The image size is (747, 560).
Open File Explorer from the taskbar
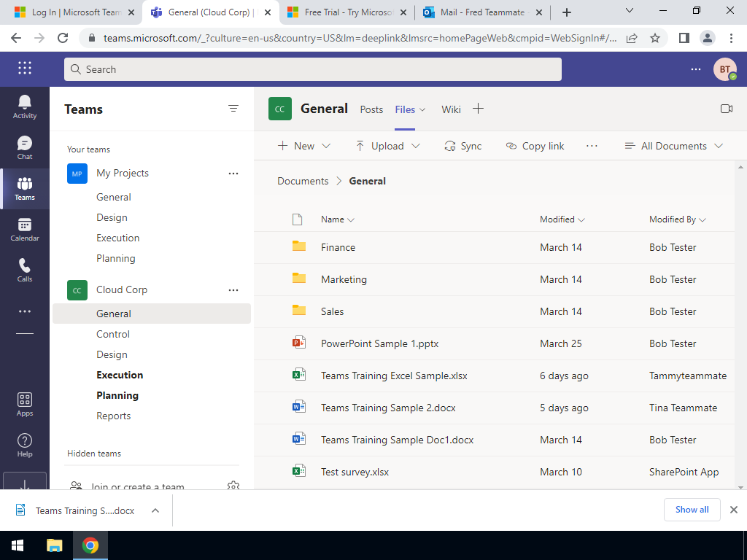coord(54,545)
